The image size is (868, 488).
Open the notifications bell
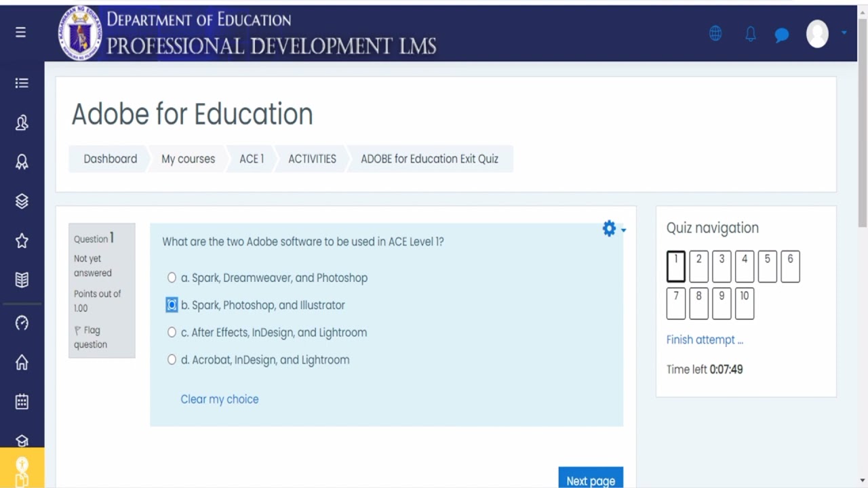pos(751,34)
